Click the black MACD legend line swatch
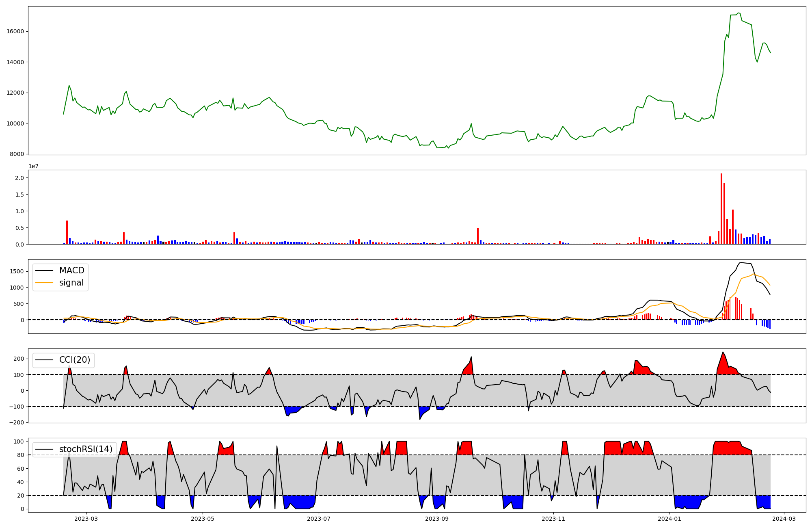The image size is (812, 528). point(44,270)
